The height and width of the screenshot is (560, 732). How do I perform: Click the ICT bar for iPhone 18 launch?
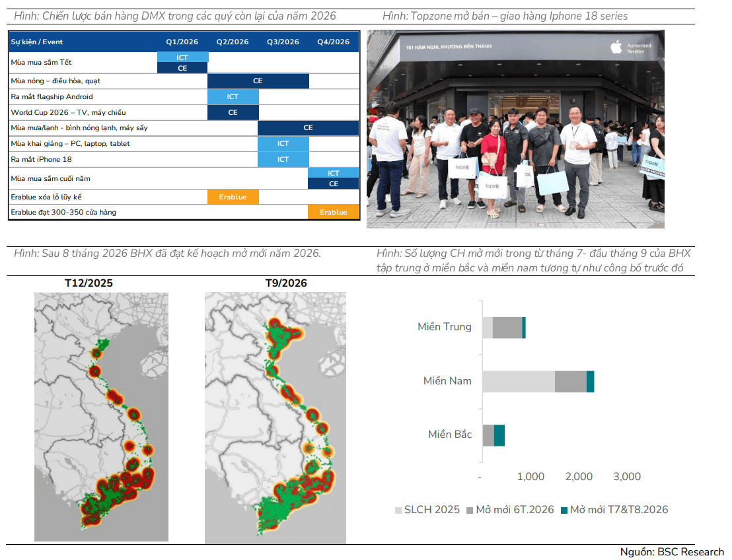click(x=283, y=160)
